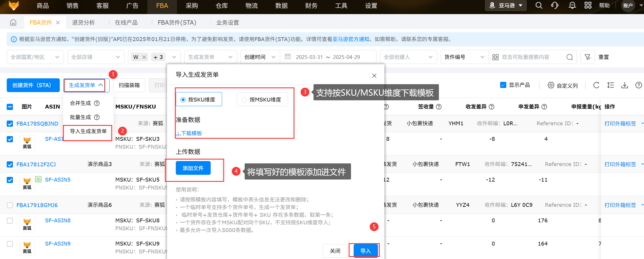Close the 导入生成发货单 dialog
The image size is (644, 259).
[x=374, y=76]
